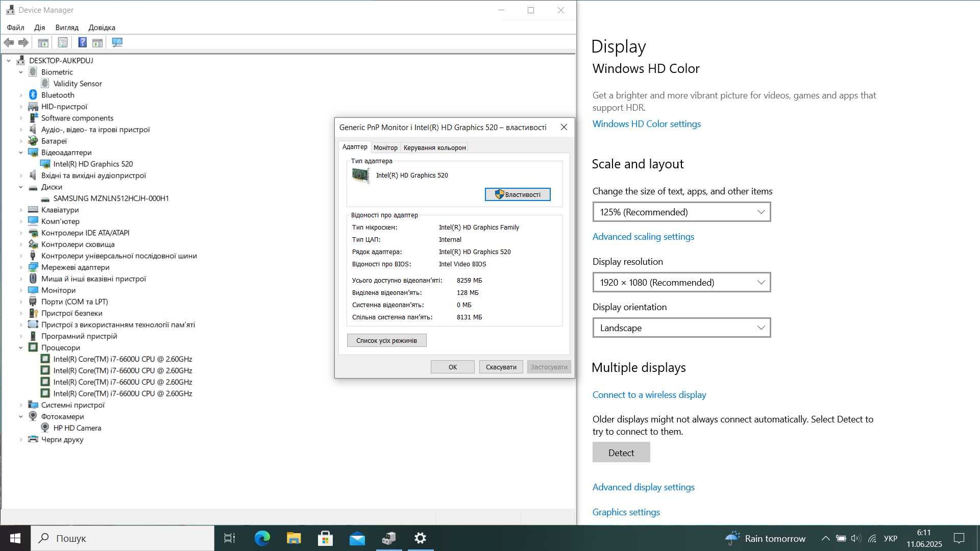Viewport: 980px width, 551px height.
Task: Collapse the DESKTOP-AUKPDUJ root node
Action: [9, 61]
